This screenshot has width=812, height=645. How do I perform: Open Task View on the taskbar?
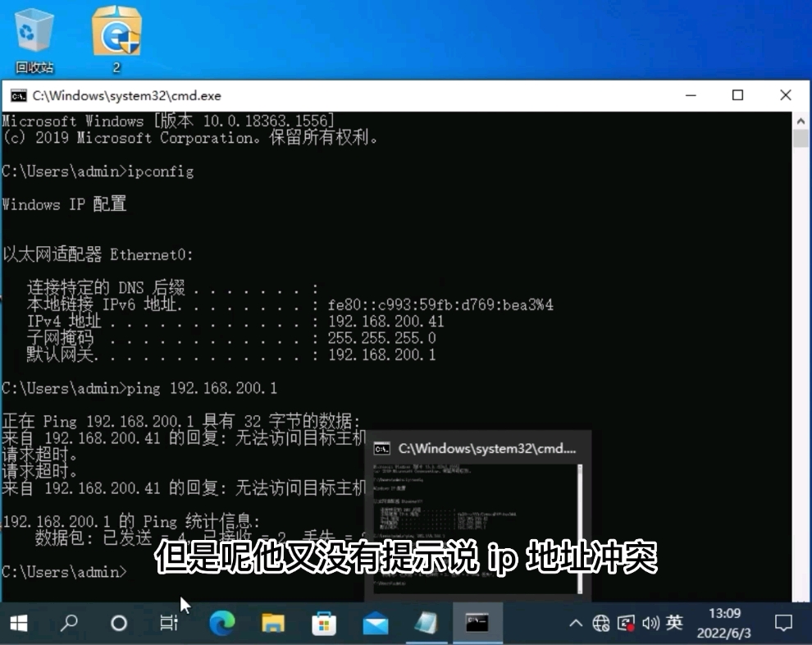(168, 622)
